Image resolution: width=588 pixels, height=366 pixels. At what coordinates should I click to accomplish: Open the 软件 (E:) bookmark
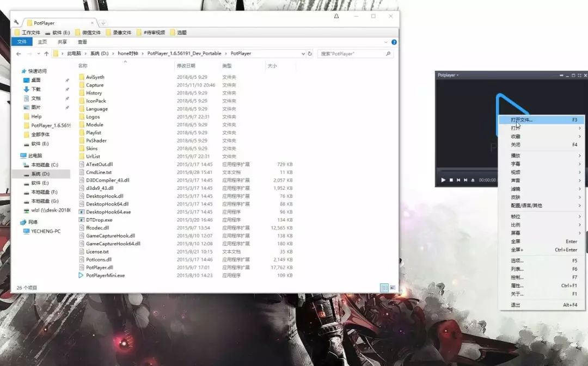coord(57,33)
